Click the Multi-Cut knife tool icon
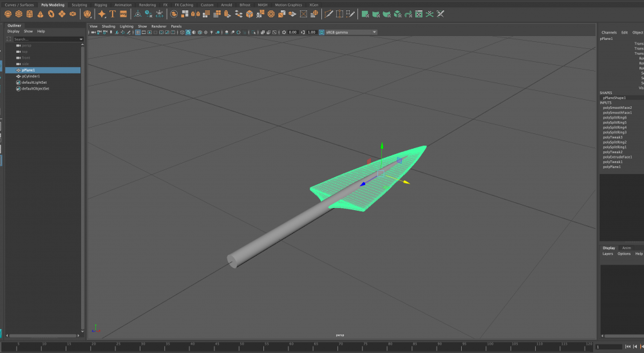Viewport: 644px width, 353px height. 328,14
